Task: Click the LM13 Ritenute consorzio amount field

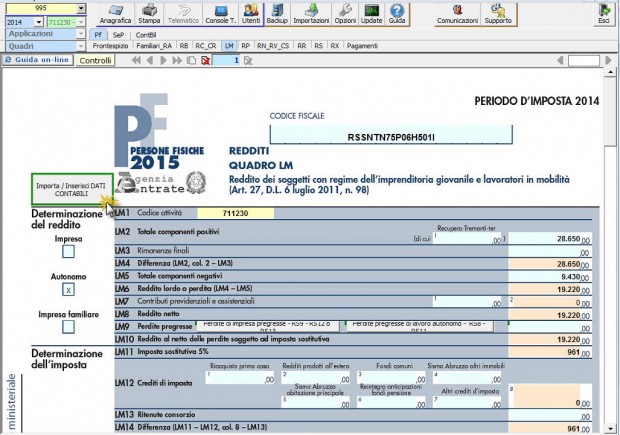Action: point(550,415)
